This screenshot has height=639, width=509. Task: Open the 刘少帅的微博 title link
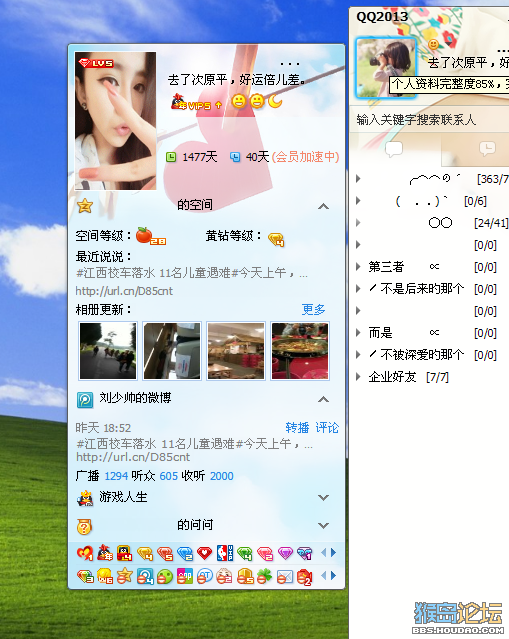(135, 398)
